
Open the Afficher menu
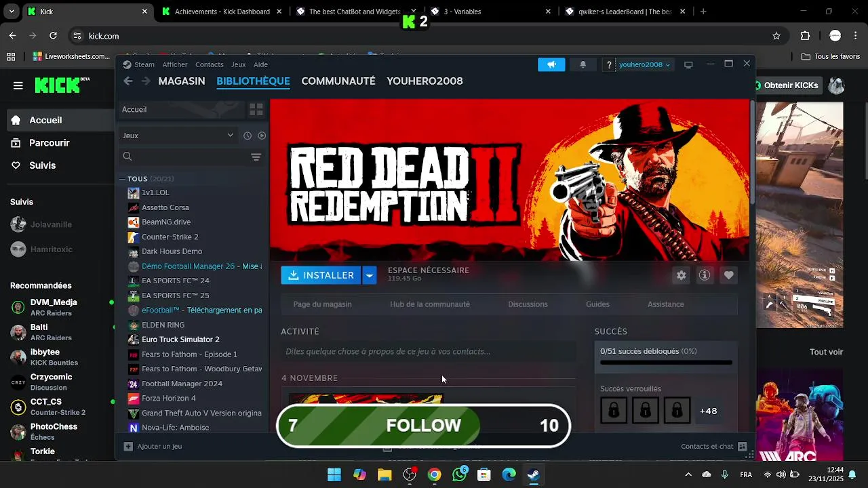point(175,64)
